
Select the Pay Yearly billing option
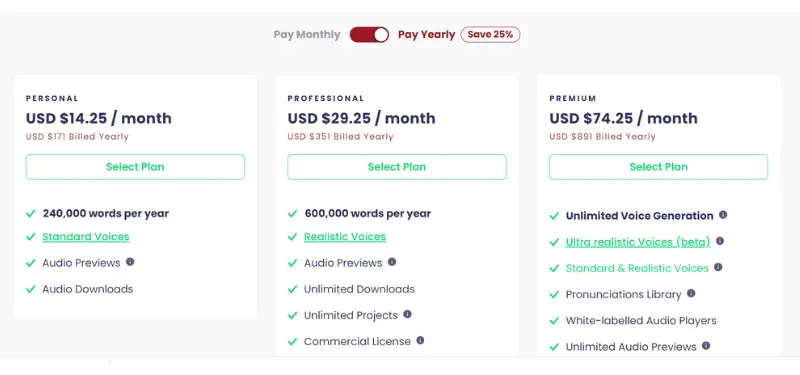[427, 35]
